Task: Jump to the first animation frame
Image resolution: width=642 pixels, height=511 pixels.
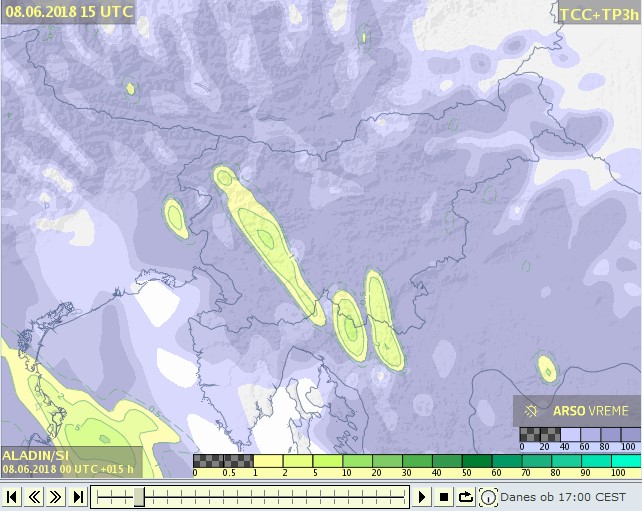Action: pos(12,497)
